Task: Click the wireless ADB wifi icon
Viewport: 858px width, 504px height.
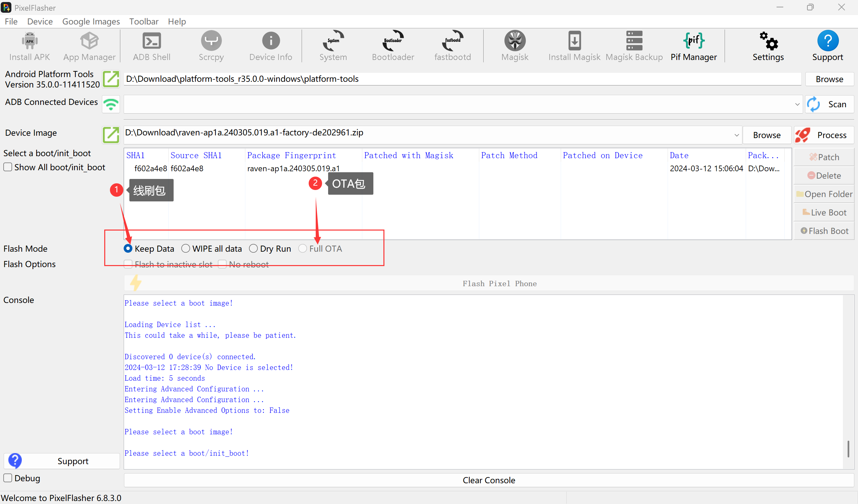Action: point(111,104)
